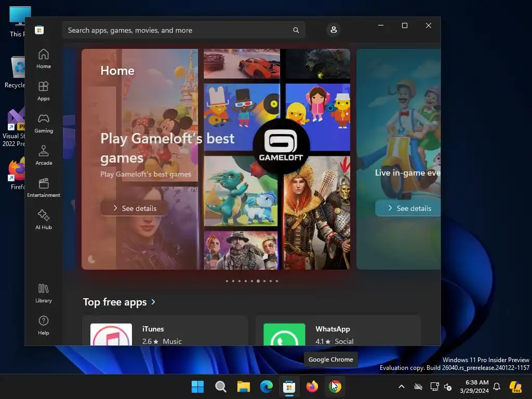Open taskbar Search
532x399 pixels.
[220, 387]
